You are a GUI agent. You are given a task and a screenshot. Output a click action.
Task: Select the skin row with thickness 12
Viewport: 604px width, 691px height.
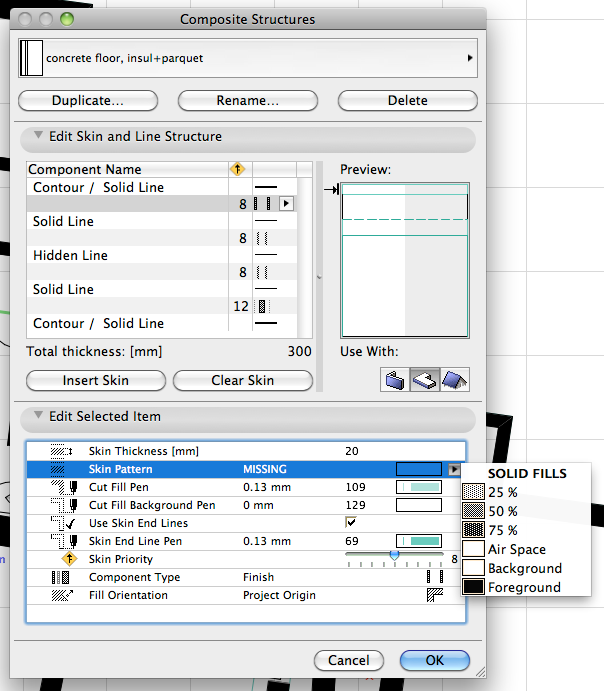[x=162, y=306]
